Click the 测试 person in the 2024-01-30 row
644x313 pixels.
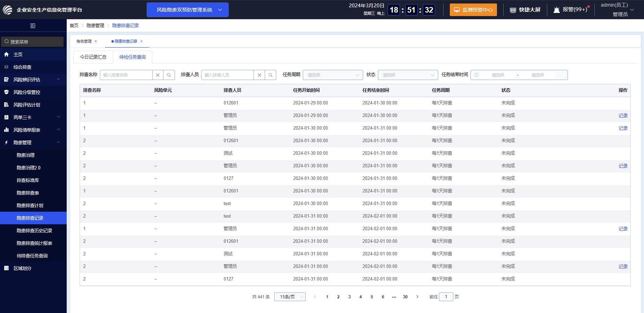click(x=228, y=153)
